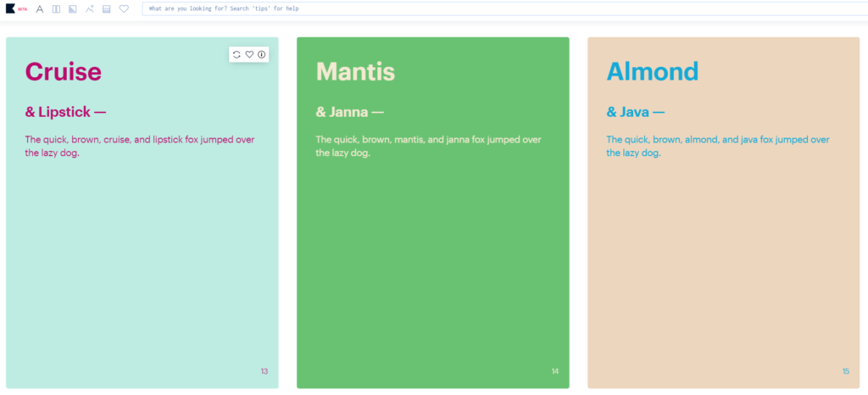
Task: Select the green Mantis color card
Action: (x=433, y=213)
